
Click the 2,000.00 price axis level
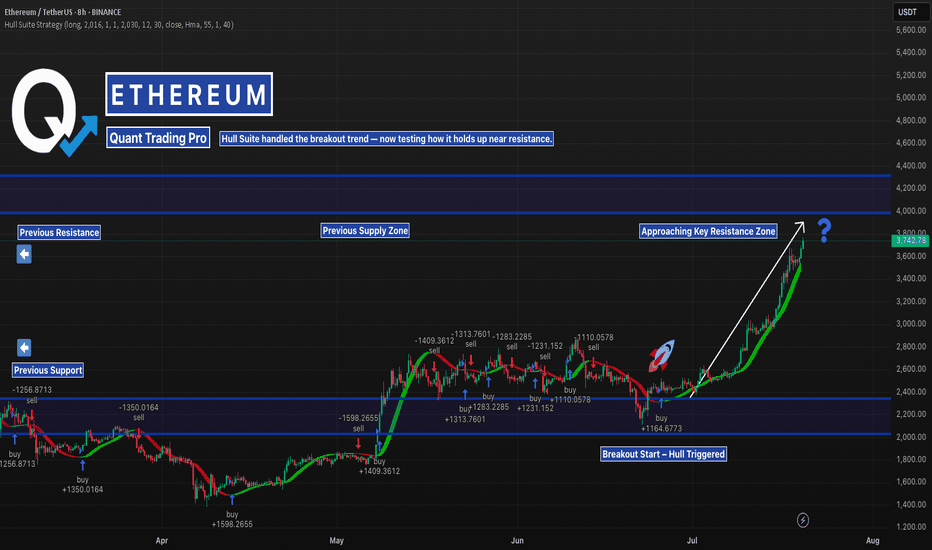pyautogui.click(x=911, y=436)
